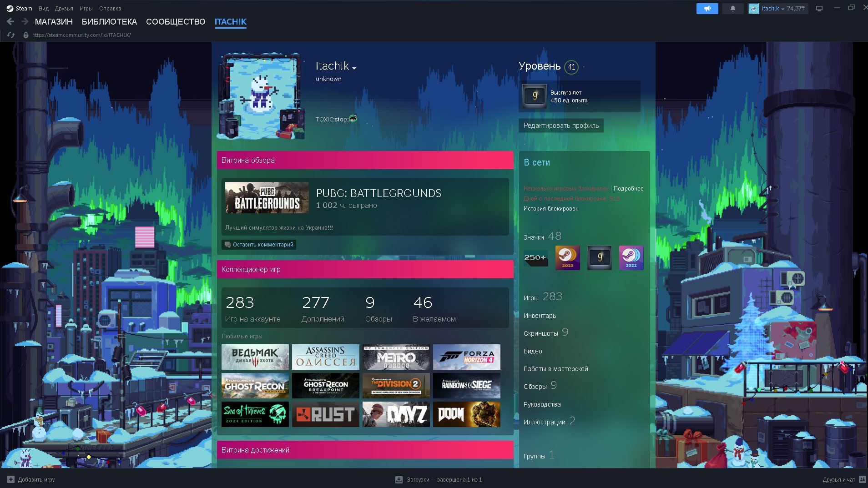Open Metro Exodus game tile
Image resolution: width=868 pixels, height=488 pixels.
[396, 357]
